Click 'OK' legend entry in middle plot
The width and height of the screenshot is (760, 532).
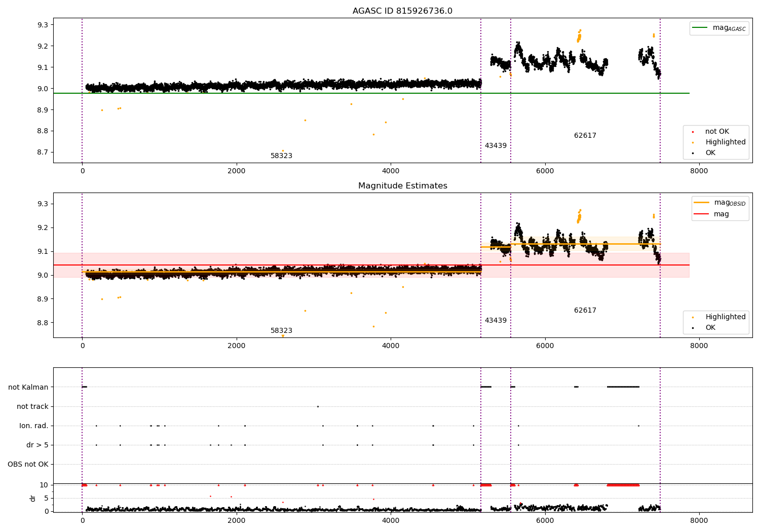704,328
